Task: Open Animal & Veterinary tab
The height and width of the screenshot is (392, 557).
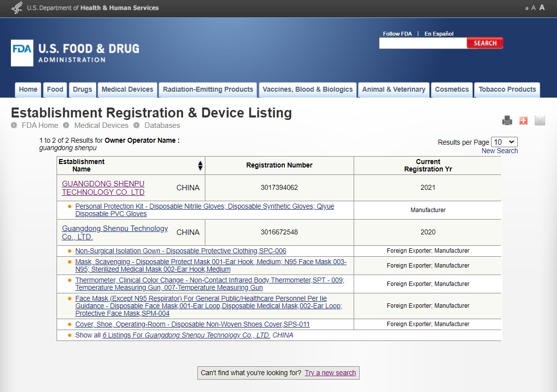Action: [x=394, y=90]
